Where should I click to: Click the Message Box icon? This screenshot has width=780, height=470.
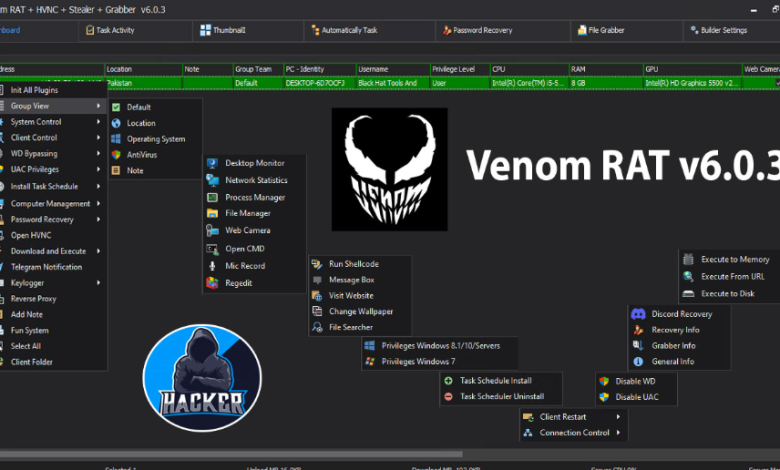(x=317, y=280)
